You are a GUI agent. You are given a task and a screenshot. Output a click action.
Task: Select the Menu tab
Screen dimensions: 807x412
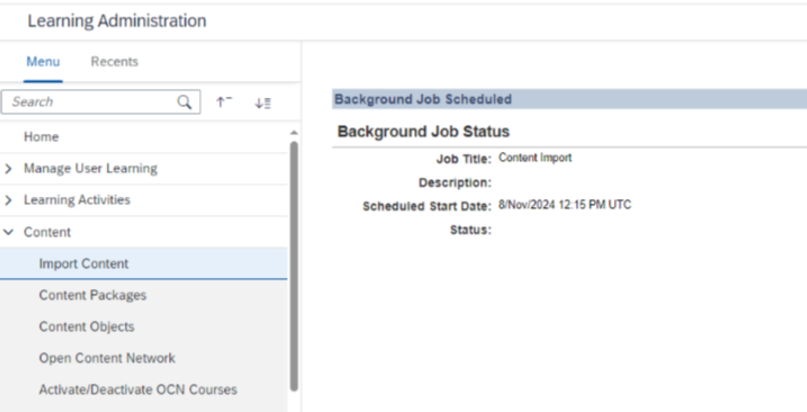tap(43, 62)
